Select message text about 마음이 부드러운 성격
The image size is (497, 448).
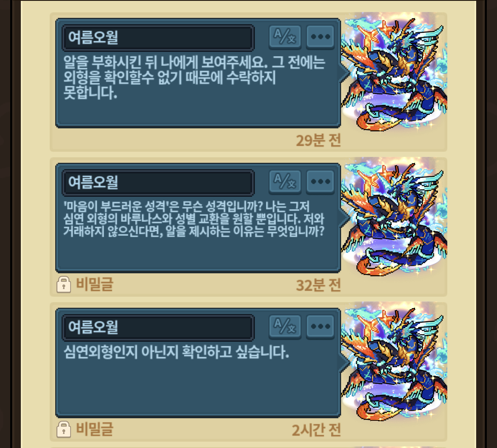click(x=194, y=219)
